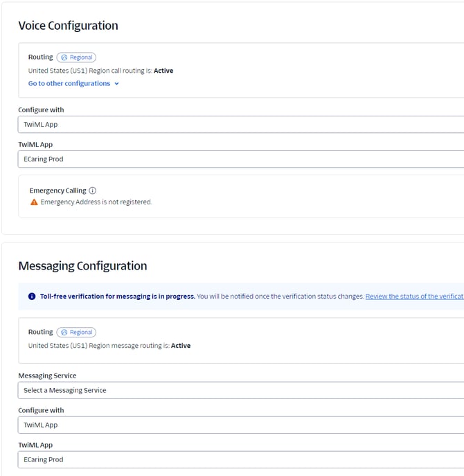Expand the chevron beside Go to other configurations
464x476 pixels.
pyautogui.click(x=116, y=84)
